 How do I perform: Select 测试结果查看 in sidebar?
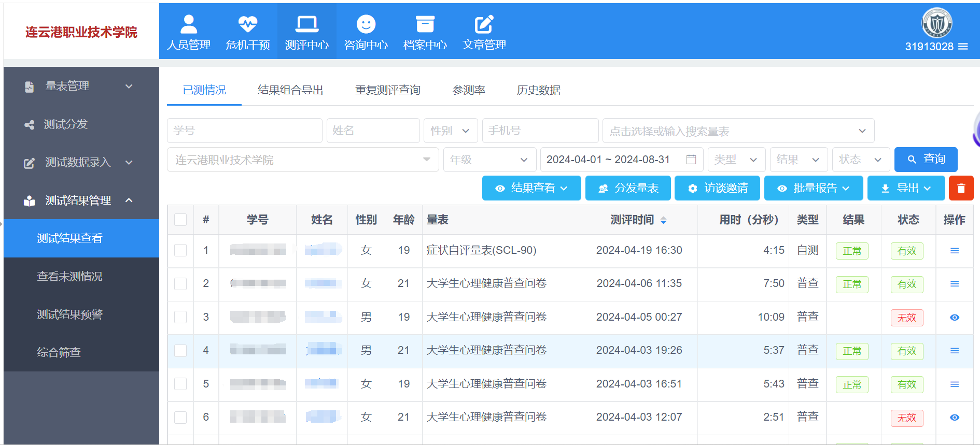(81, 238)
